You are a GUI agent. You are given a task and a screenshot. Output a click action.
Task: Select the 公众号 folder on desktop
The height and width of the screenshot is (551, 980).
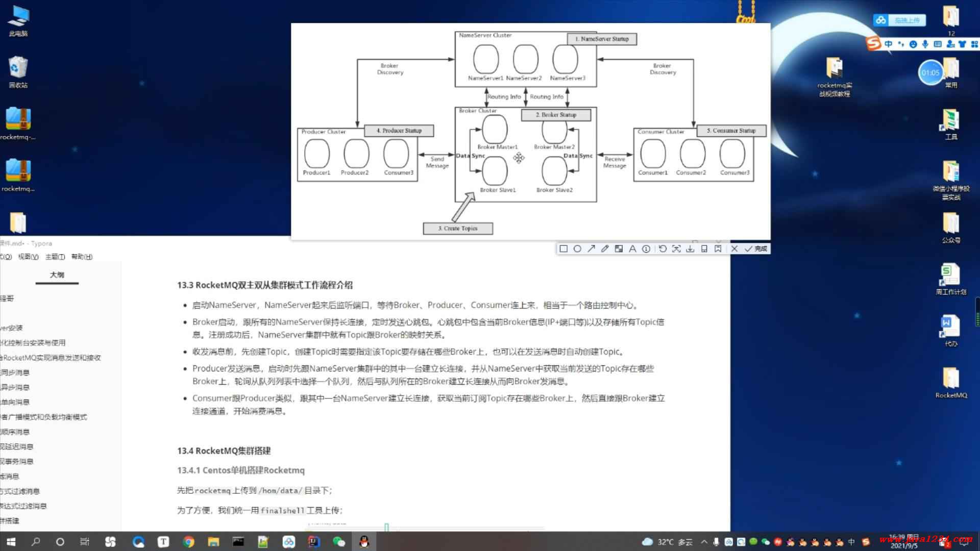pos(951,228)
